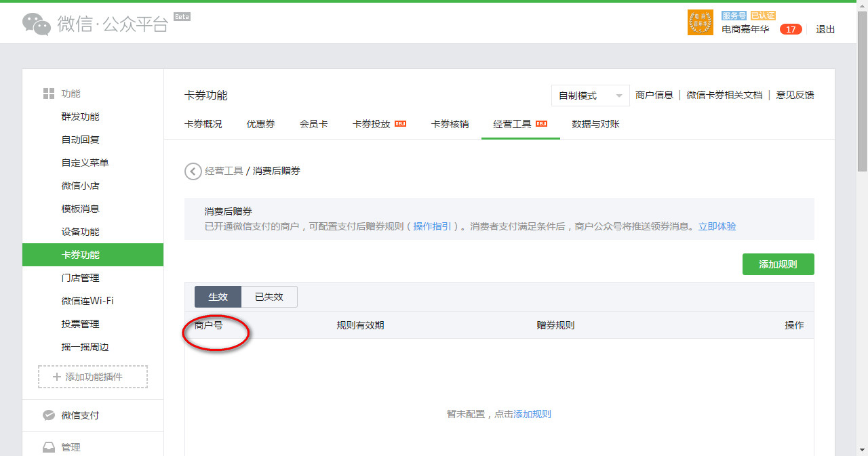Select the 经营工具 tab
Screen dimensions: 868x456
coord(520,124)
